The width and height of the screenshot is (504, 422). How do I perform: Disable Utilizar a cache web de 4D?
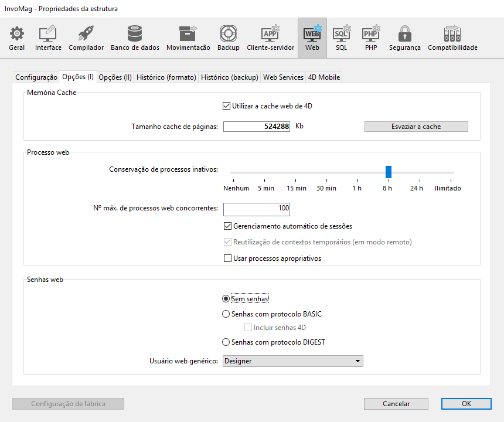tap(227, 106)
